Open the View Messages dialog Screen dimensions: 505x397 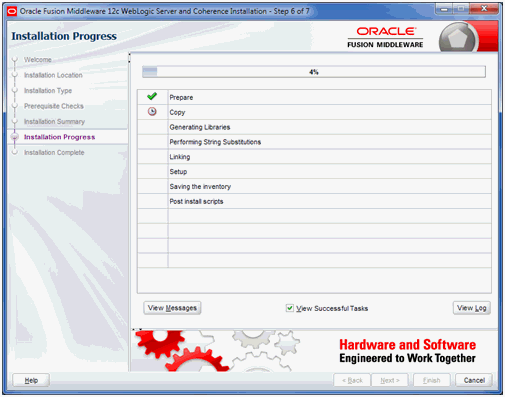click(172, 308)
